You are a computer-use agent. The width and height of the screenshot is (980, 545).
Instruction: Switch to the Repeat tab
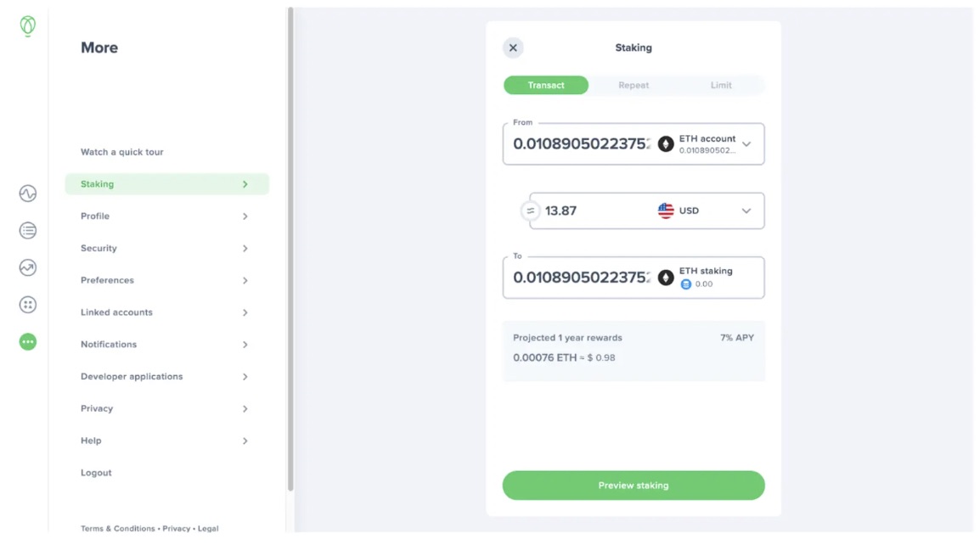(634, 85)
